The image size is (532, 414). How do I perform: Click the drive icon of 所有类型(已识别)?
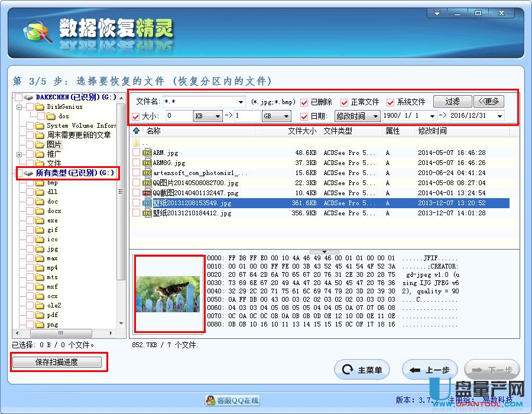tap(29, 173)
